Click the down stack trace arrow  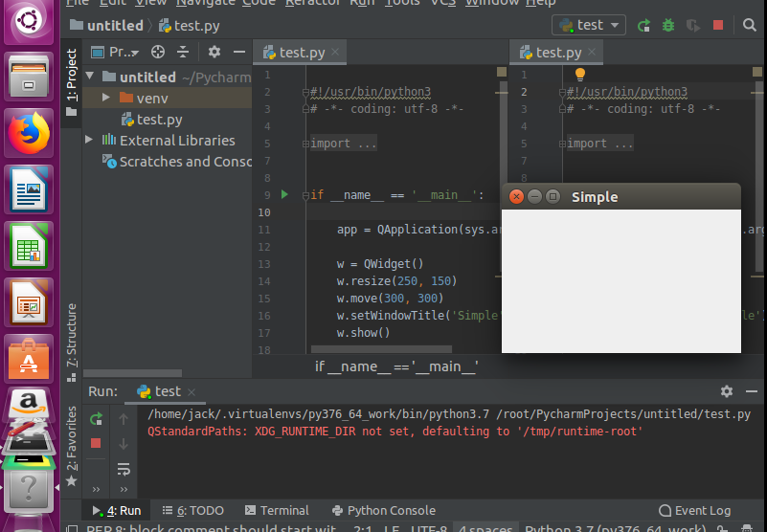124,444
